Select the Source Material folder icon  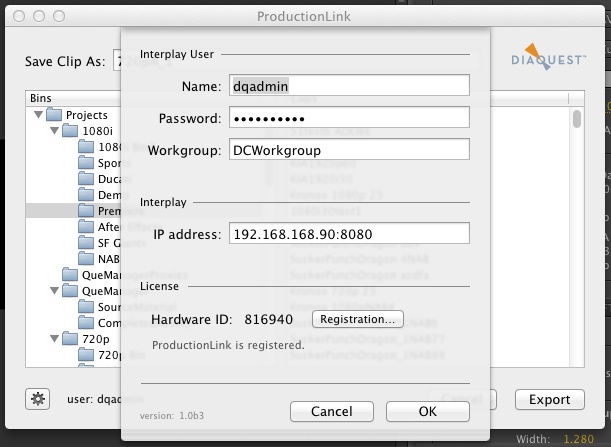pyautogui.click(x=86, y=306)
